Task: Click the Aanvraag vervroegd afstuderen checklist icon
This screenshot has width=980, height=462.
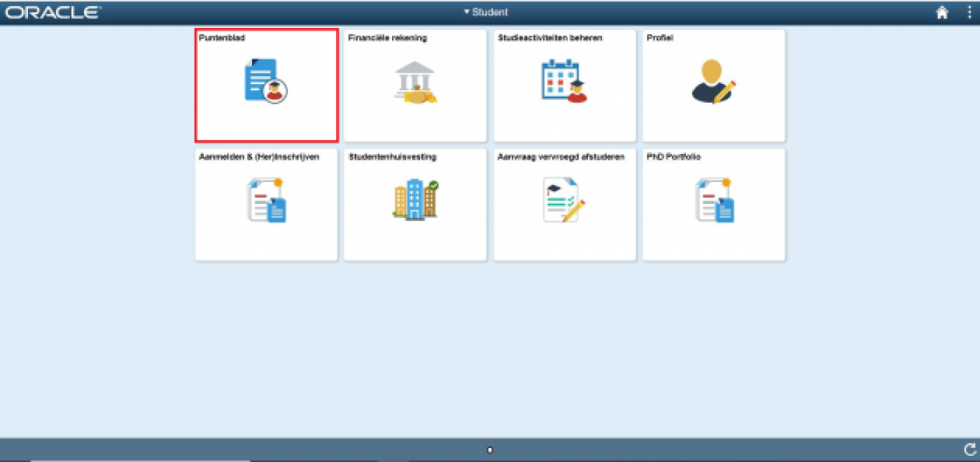Action: coord(564,200)
